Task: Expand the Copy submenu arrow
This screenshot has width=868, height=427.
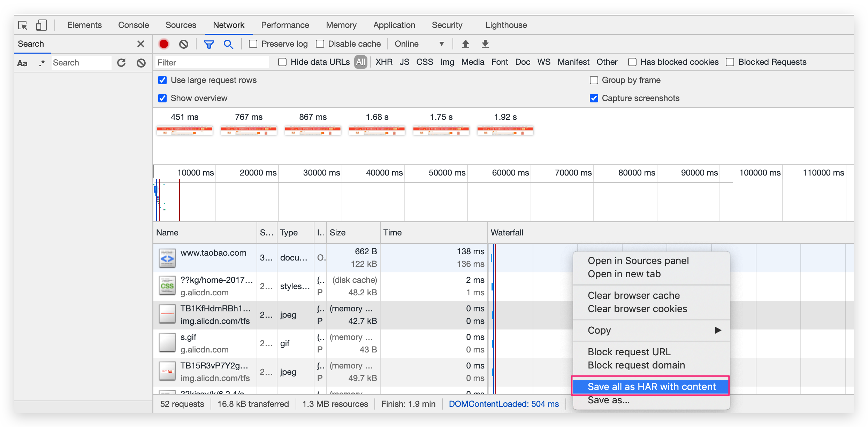Action: 718,330
